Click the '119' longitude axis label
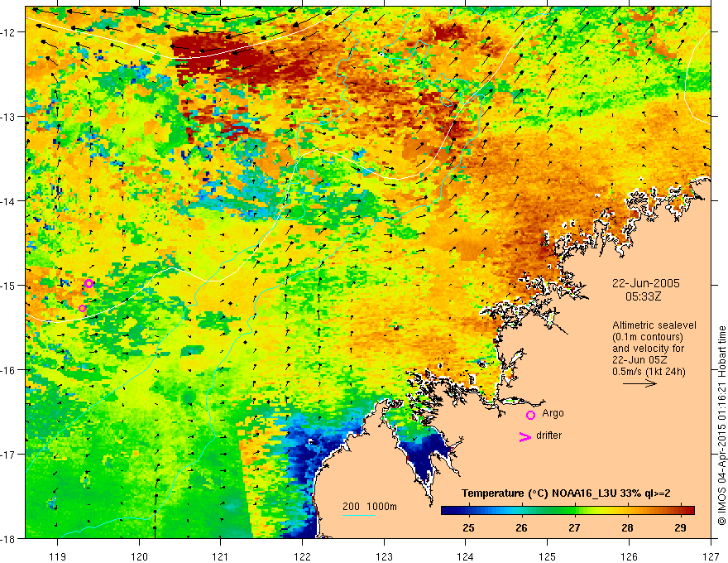Image resolution: width=728 pixels, height=563 pixels. pos(58,556)
